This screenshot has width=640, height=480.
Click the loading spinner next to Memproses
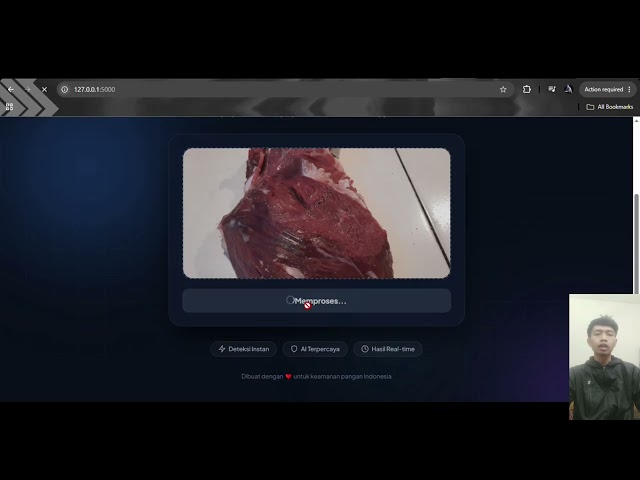[290, 300]
